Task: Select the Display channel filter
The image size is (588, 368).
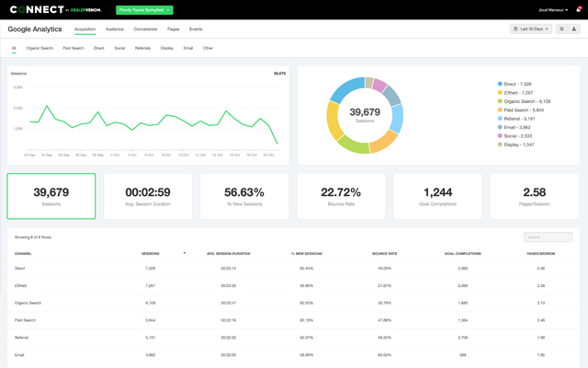Action: click(167, 48)
